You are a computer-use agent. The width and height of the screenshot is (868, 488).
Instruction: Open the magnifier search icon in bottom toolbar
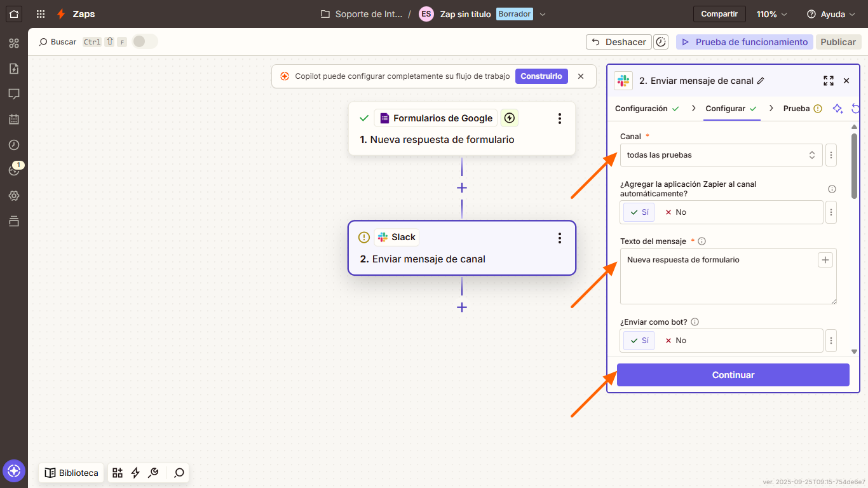coord(179,473)
